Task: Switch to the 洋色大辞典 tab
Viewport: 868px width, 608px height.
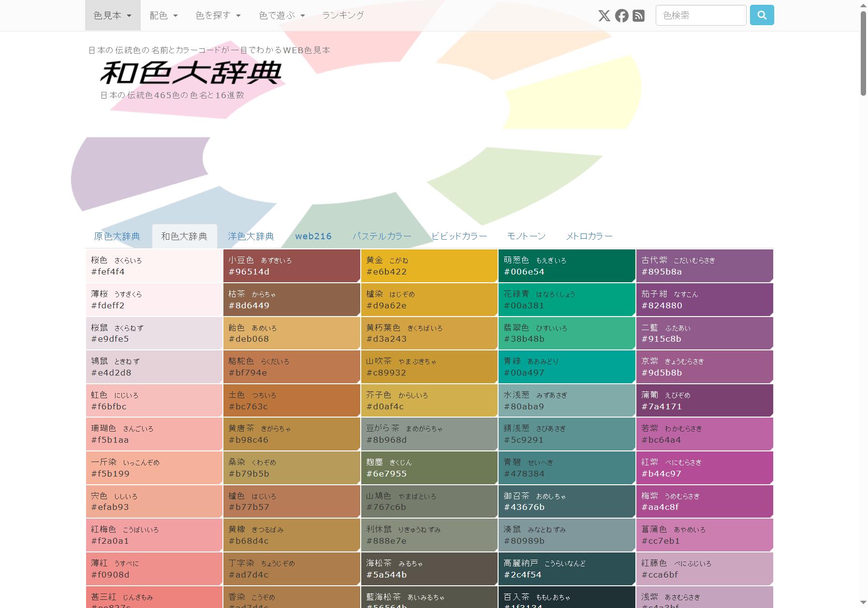Action: coord(251,236)
